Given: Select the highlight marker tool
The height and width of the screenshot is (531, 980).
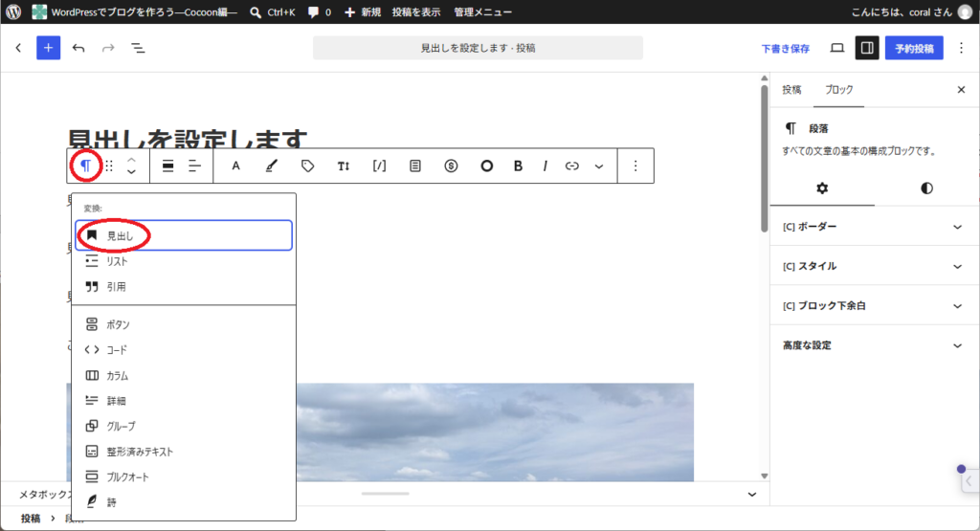Looking at the screenshot, I should 271,166.
